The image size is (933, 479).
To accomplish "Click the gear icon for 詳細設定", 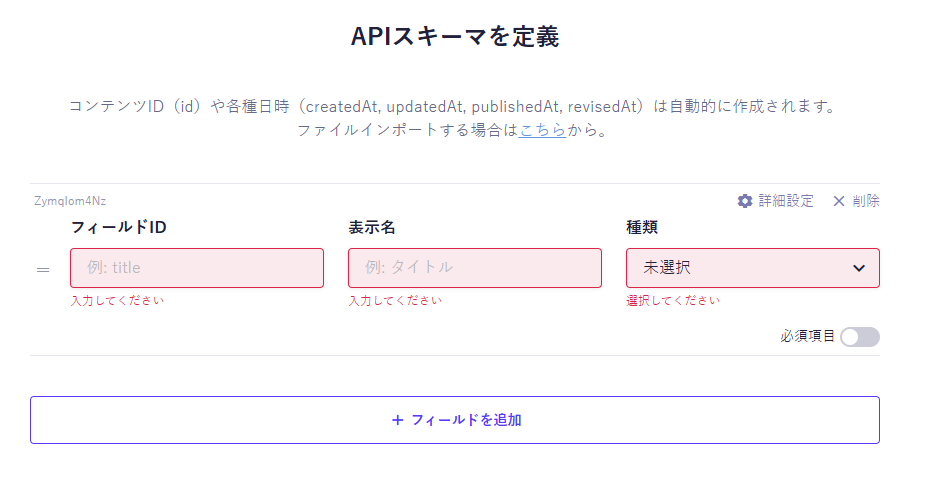I will click(x=745, y=201).
